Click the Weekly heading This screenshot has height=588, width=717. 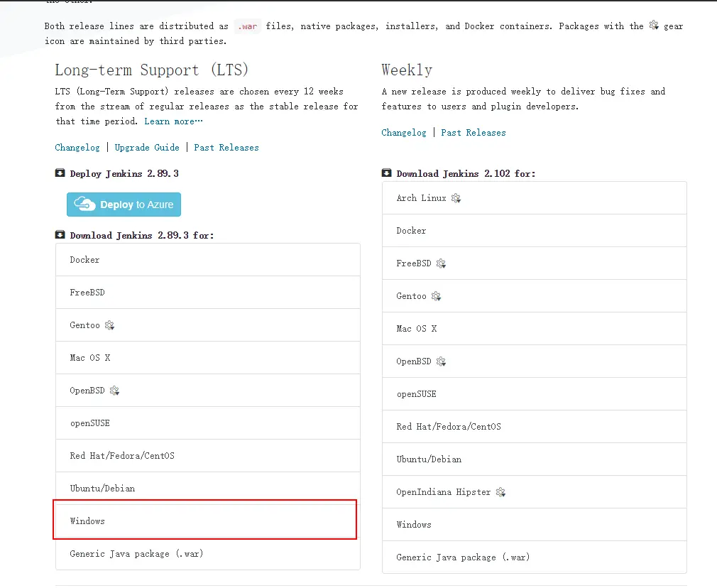tap(407, 70)
